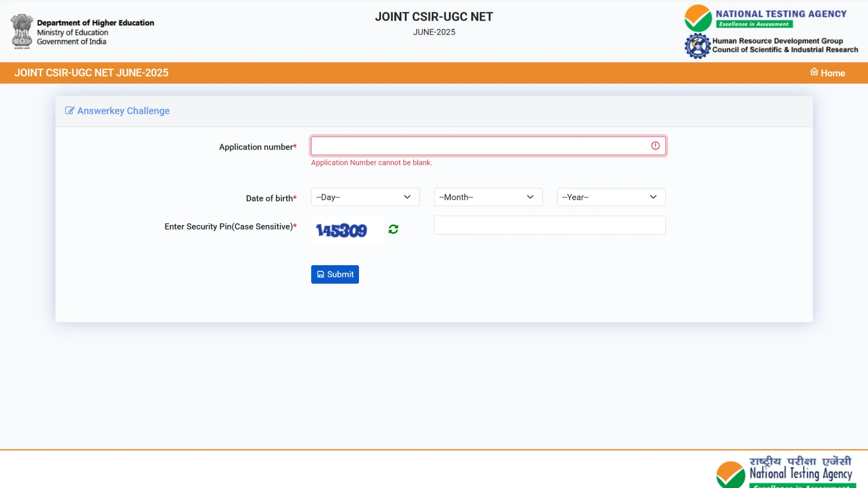
Task: Click the Government of India emblem
Action: pyautogui.click(x=21, y=31)
